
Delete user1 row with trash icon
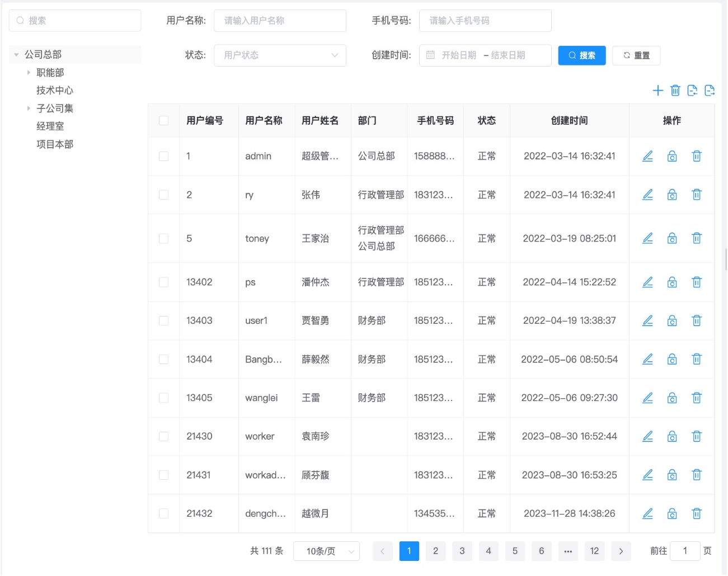(697, 320)
